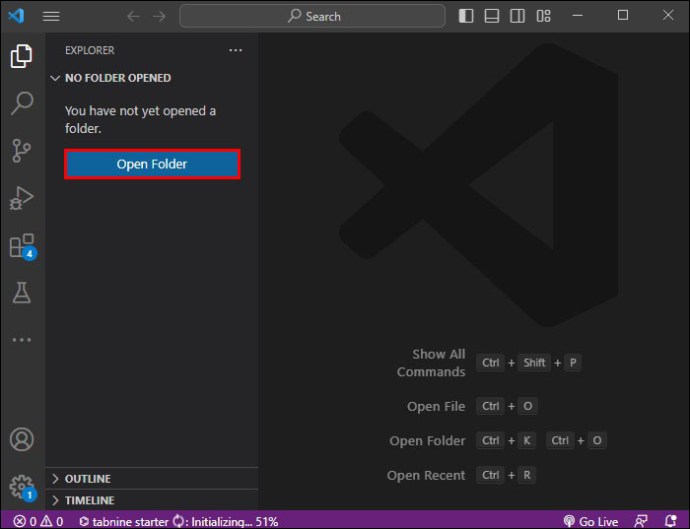The width and height of the screenshot is (690, 529).
Task: Open the Testing flask icon
Action: (x=22, y=293)
